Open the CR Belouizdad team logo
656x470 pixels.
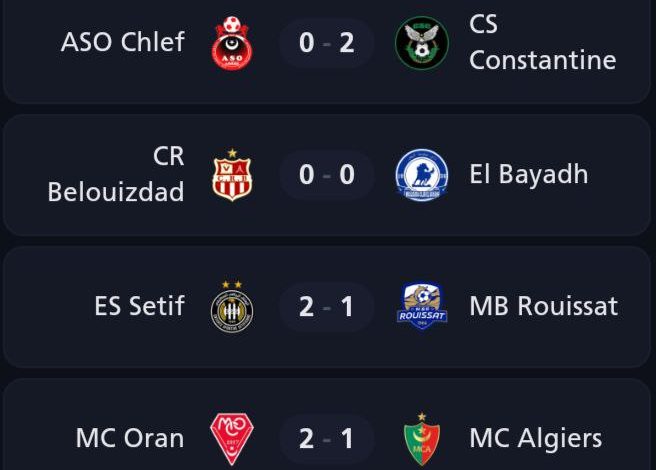(x=232, y=175)
